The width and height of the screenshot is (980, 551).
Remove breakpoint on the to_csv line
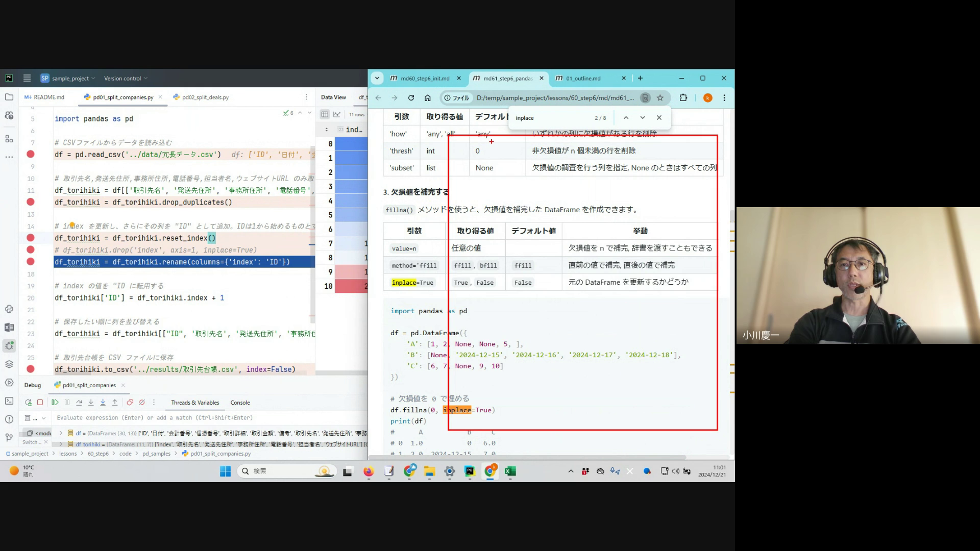point(31,369)
